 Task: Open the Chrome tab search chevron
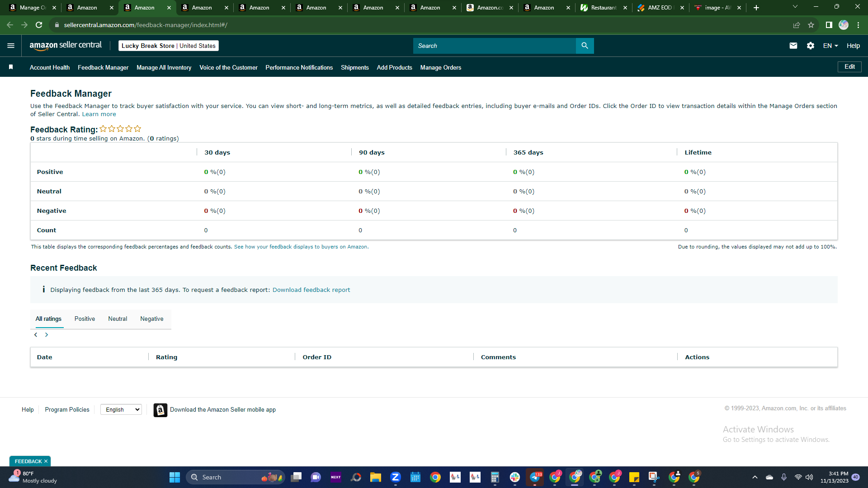795,7
